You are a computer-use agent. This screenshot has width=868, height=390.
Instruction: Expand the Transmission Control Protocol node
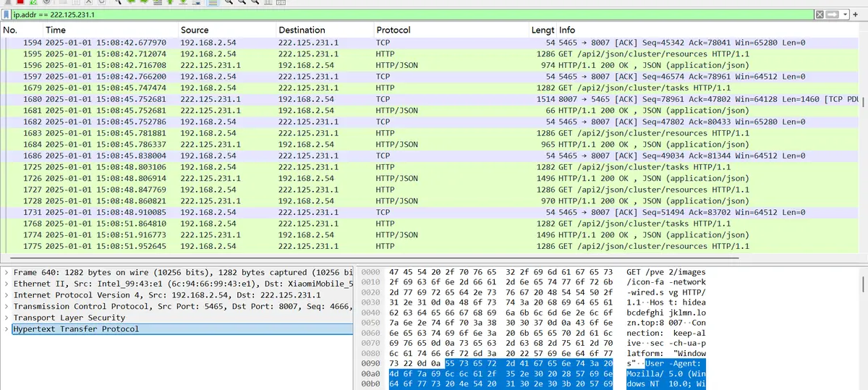6,306
